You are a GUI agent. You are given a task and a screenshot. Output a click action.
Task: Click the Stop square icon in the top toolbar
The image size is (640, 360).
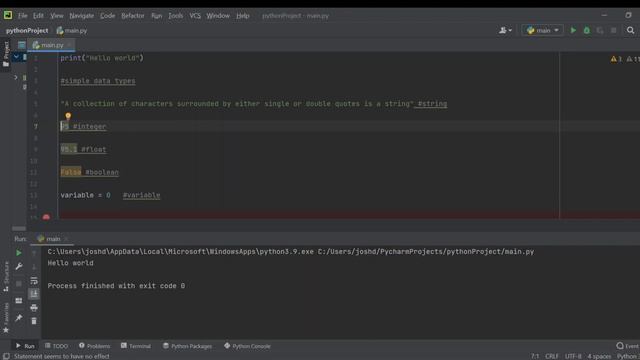613,30
